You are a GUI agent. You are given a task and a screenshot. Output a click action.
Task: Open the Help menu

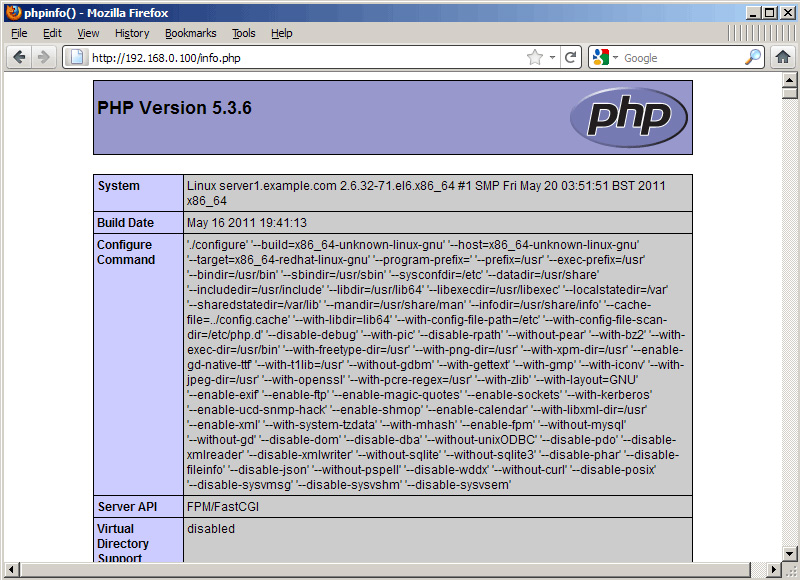[281, 33]
